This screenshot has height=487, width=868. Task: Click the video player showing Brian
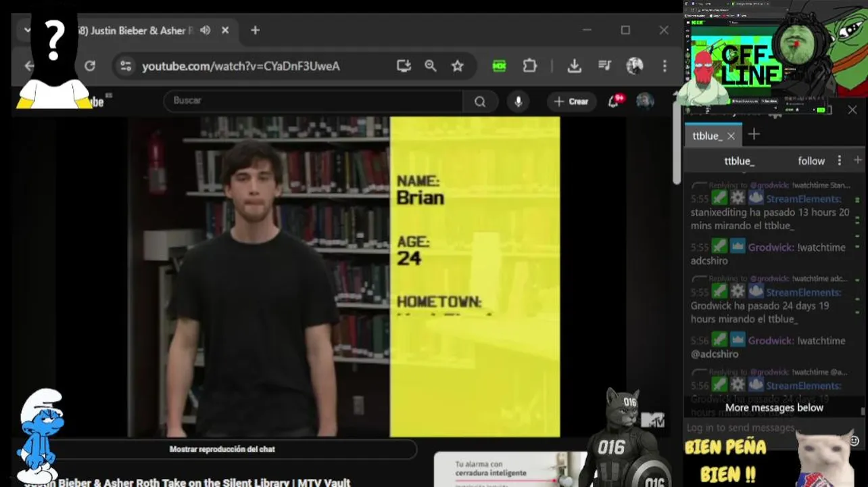tap(344, 277)
